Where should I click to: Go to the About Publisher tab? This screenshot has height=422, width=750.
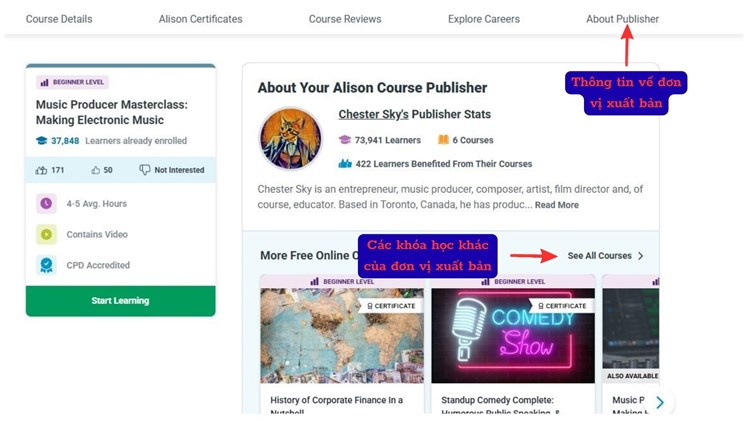622,19
